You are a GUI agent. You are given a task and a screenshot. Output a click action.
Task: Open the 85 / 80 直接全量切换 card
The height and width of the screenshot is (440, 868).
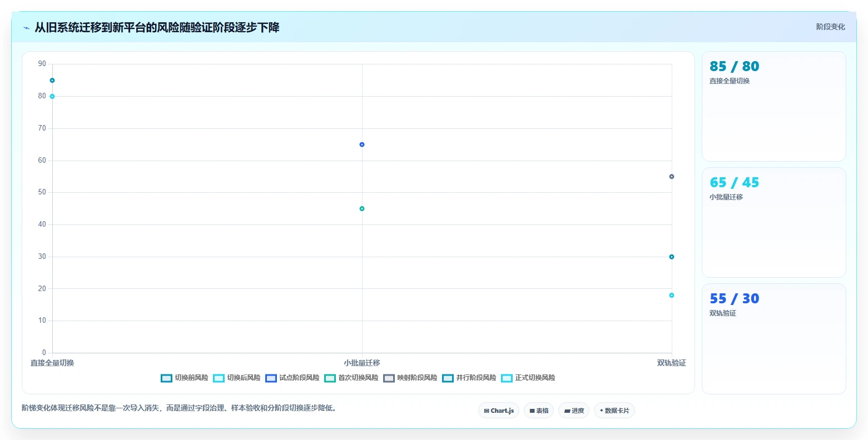click(x=773, y=107)
